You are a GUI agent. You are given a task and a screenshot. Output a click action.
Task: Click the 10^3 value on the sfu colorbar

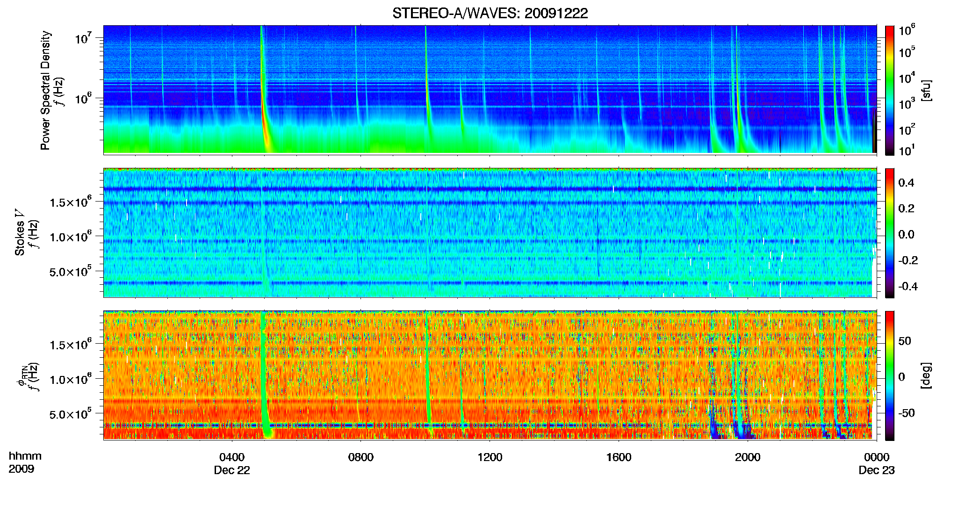pos(907,103)
